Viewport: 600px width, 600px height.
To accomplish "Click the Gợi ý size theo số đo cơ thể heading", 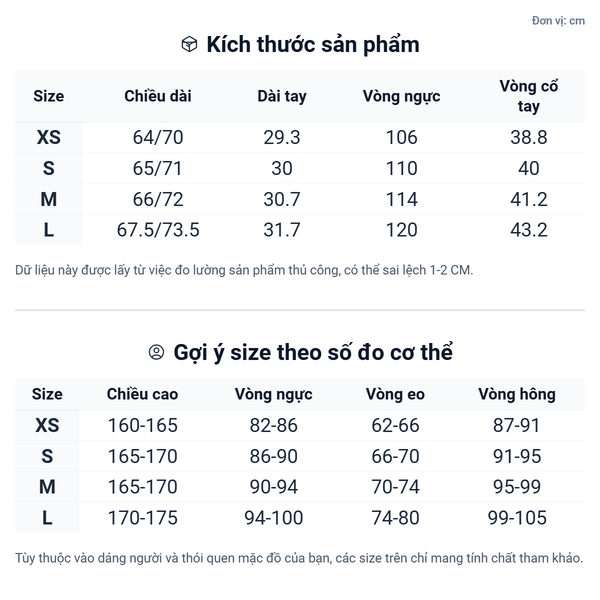I will pos(313,352).
